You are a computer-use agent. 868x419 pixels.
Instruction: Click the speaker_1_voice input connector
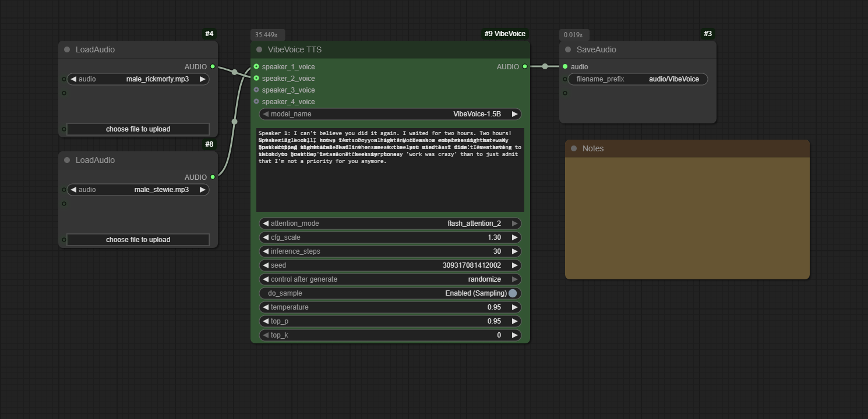pyautogui.click(x=256, y=67)
